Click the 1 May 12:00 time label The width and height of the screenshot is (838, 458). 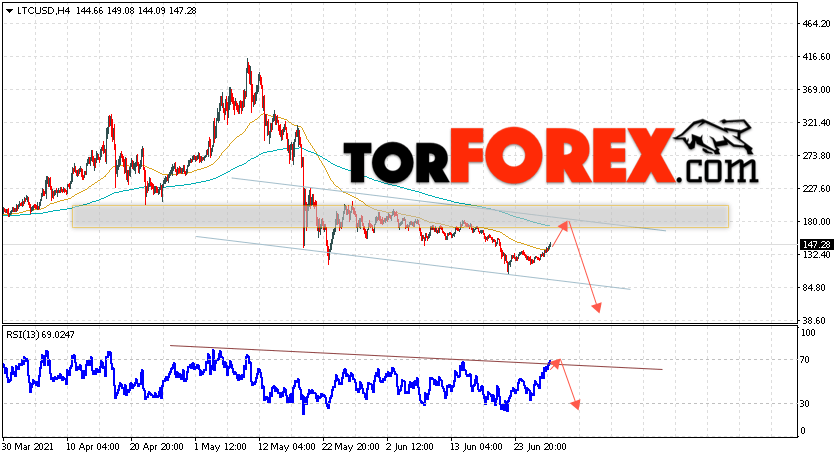tap(221, 447)
